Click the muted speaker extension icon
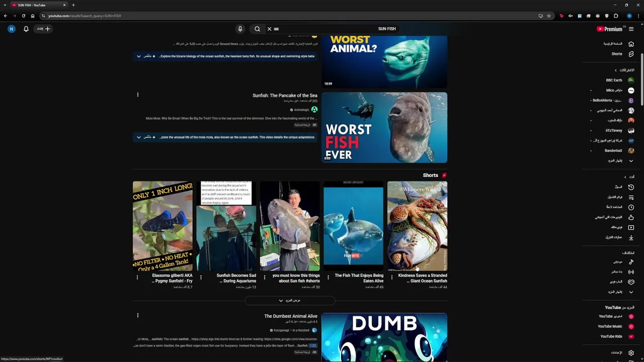 571,16
